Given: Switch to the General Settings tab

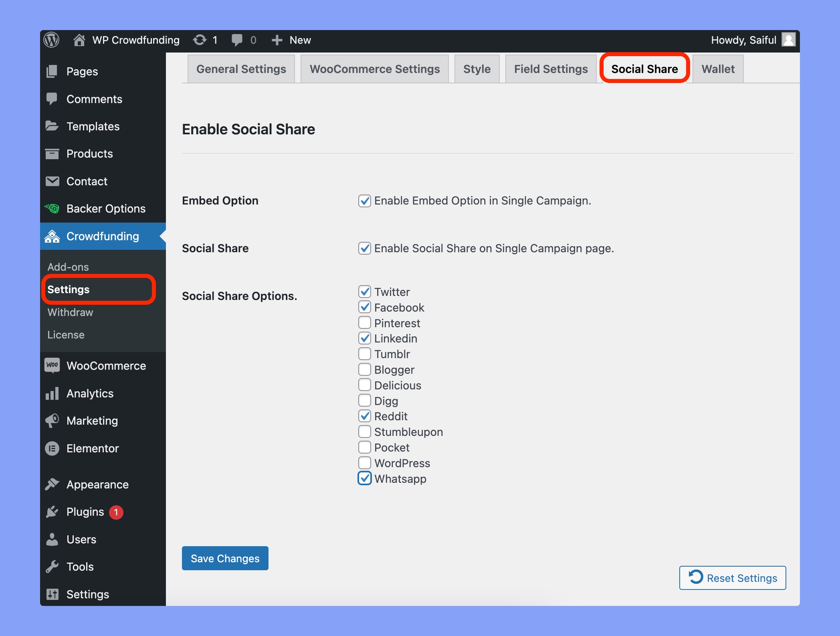Looking at the screenshot, I should pyautogui.click(x=241, y=69).
